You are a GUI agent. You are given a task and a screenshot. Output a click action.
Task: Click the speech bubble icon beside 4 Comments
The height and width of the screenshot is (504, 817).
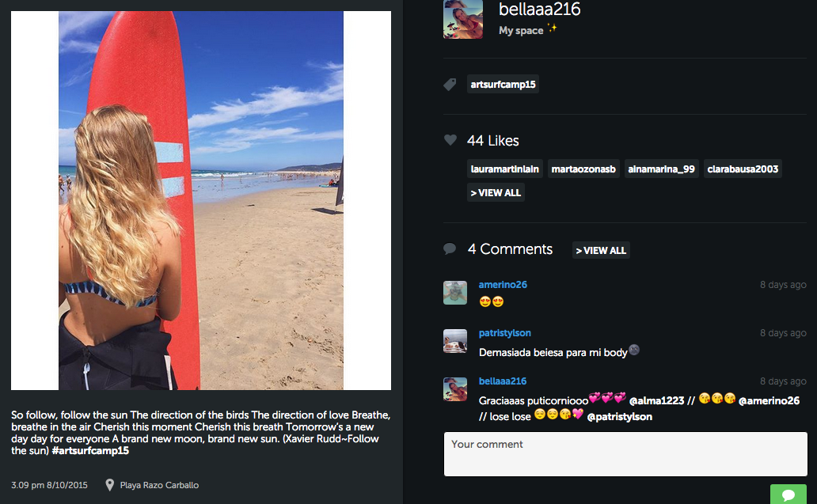tap(450, 249)
